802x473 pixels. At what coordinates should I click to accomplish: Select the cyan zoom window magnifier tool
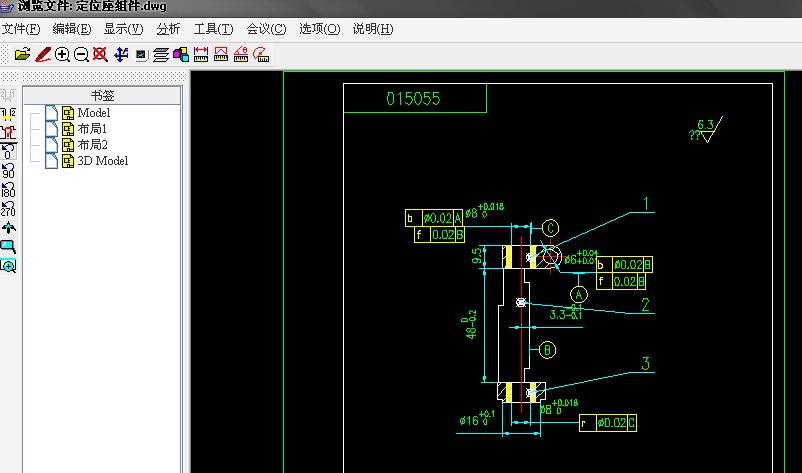[x=8, y=247]
